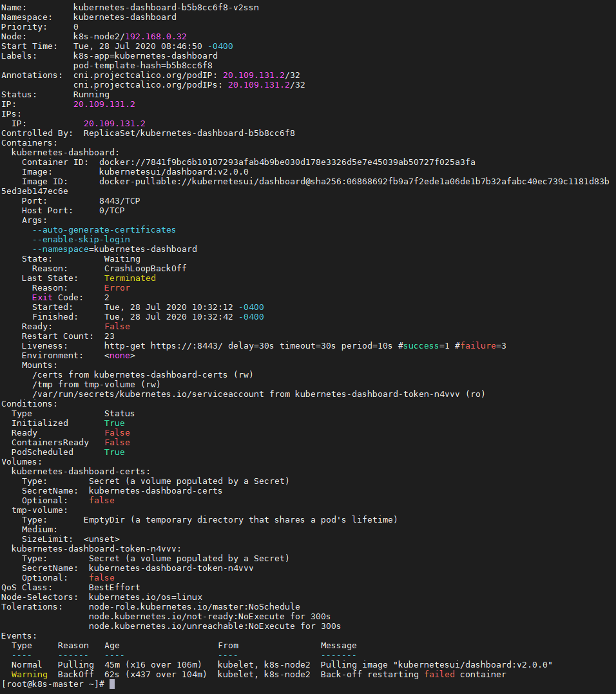This screenshot has width=616, height=694.
Task: Click SecretName kubernetes-dashboard-token-n4vvv value
Action: click(171, 568)
